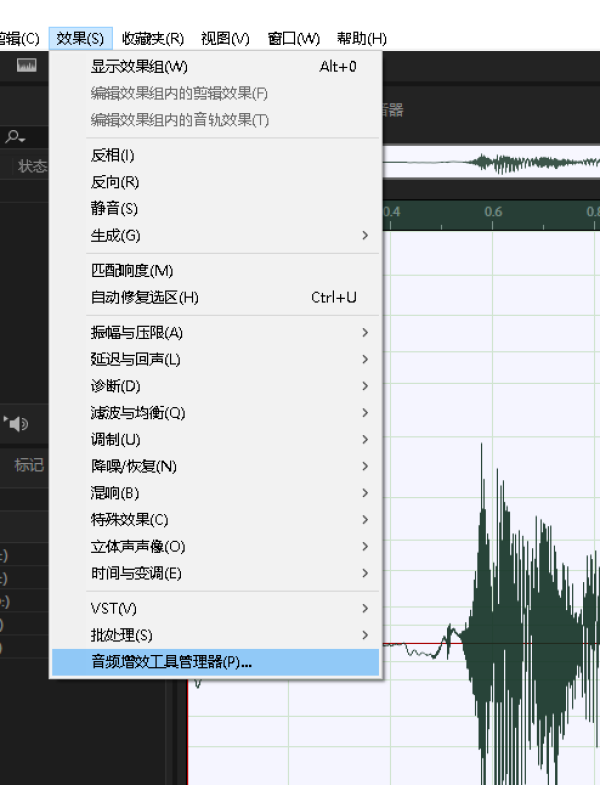The height and width of the screenshot is (785, 600).
Task: Click the waveform editor view icon
Action: point(27,66)
